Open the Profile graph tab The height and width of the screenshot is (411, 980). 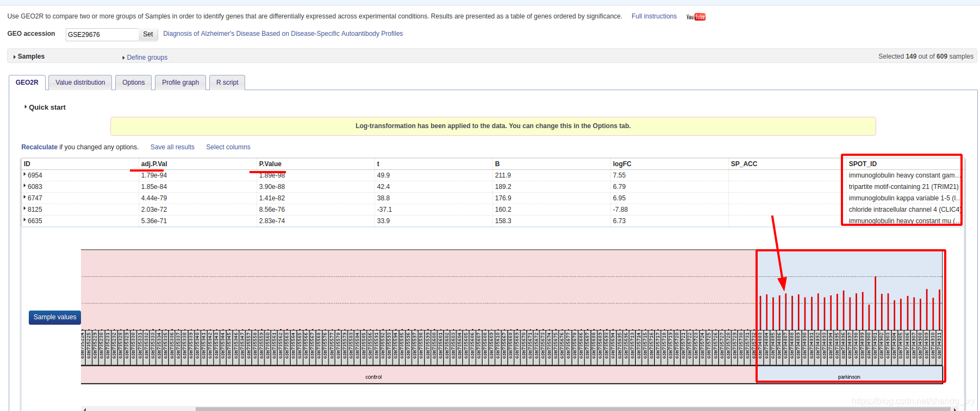[x=180, y=83]
